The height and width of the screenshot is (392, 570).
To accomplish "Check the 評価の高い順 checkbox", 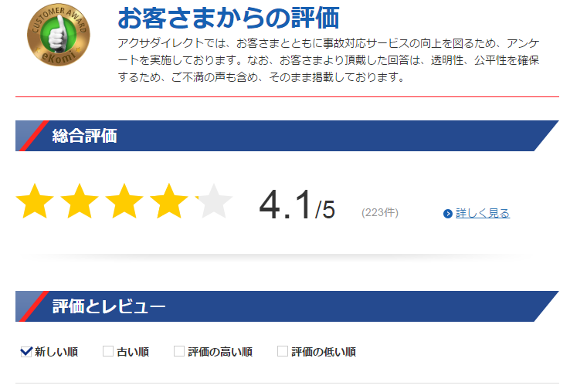I will [179, 351].
